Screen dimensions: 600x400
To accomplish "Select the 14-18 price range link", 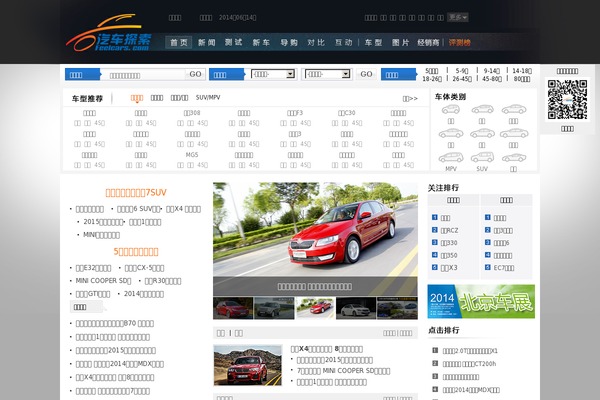I will click(x=522, y=71).
